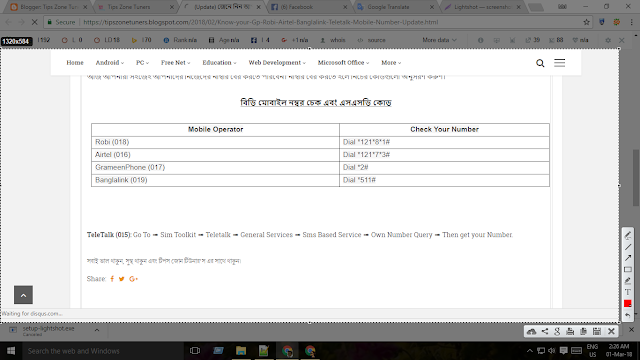Close the Lightshot capture toolbar
This screenshot has width=640, height=360.
pos(611,331)
